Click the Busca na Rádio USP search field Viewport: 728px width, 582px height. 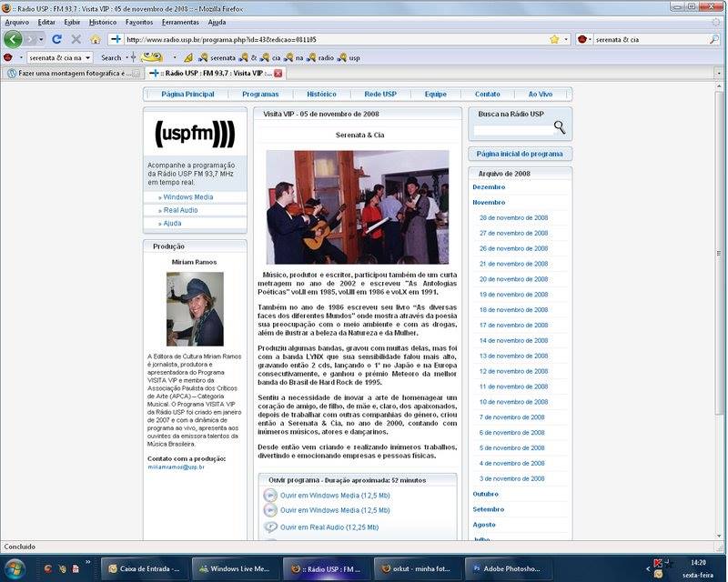(x=513, y=130)
